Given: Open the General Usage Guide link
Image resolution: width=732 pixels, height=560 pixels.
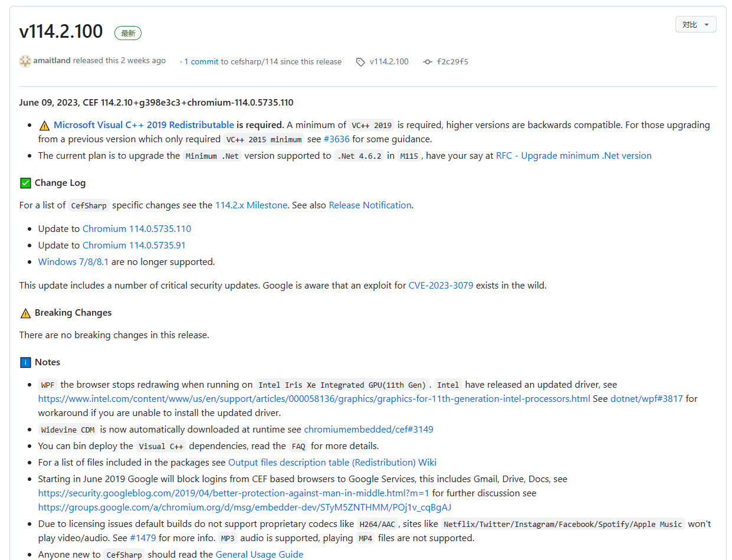Looking at the screenshot, I should coord(260,555).
